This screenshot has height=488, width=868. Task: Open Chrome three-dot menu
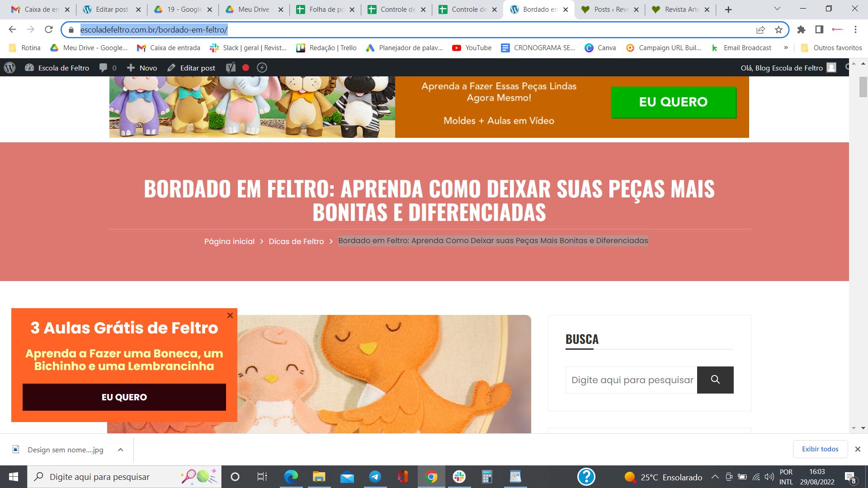855,29
